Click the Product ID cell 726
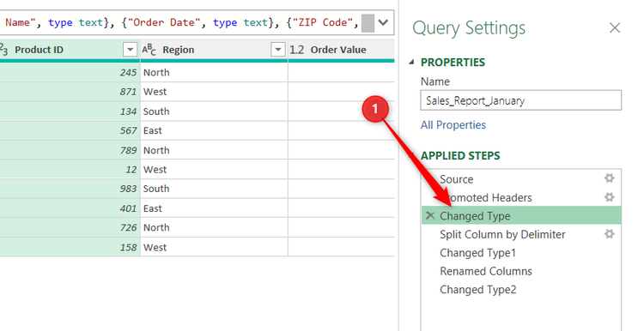The height and width of the screenshot is (331, 644). coord(70,227)
